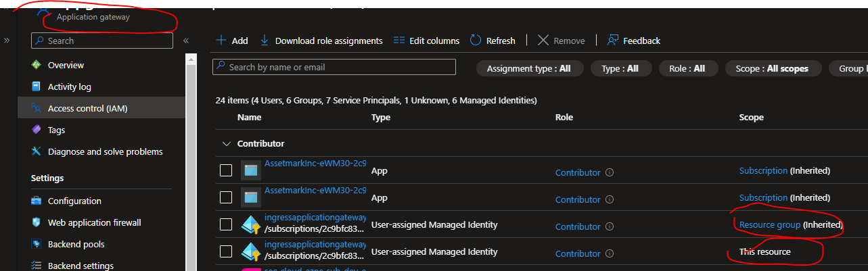This screenshot has width=868, height=271.
Task: Tick checkbox for This resource identity row
Action: pos(226,251)
